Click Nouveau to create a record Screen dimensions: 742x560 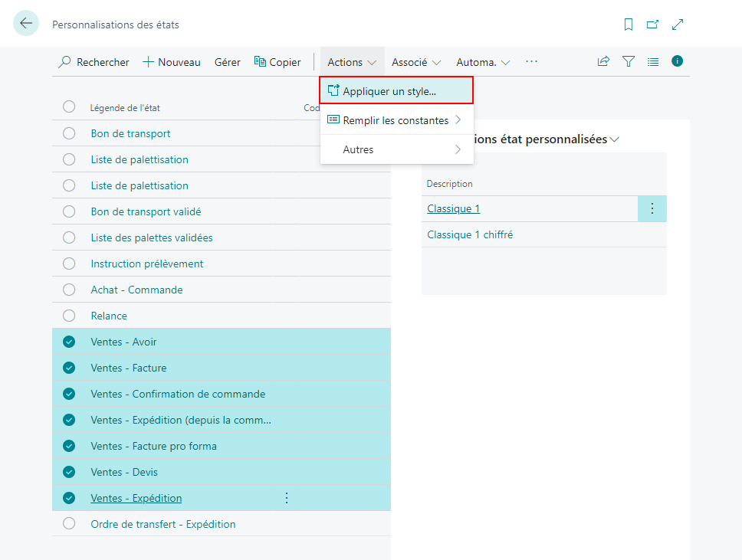tap(172, 62)
